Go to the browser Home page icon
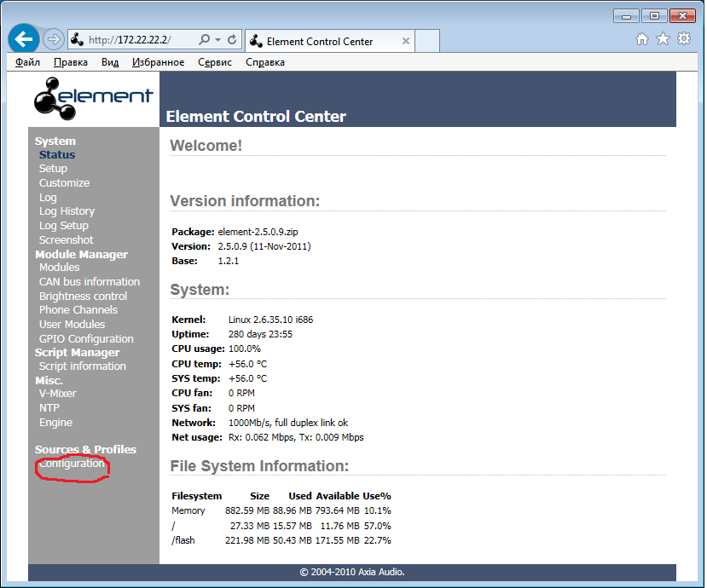707x588 pixels. (642, 39)
